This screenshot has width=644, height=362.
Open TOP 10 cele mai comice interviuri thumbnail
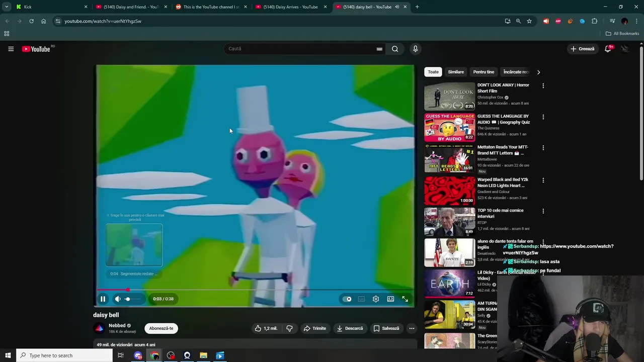point(449,221)
